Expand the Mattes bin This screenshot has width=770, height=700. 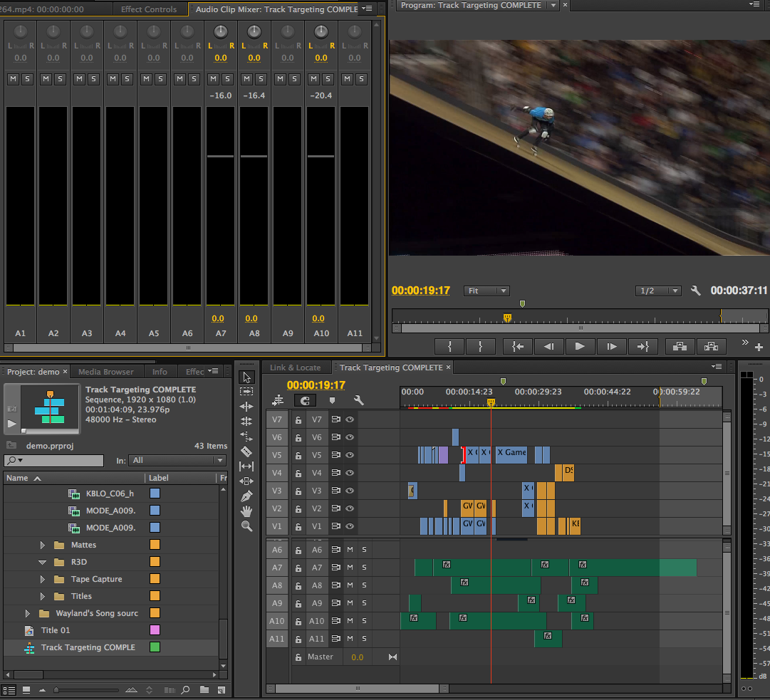(43, 545)
